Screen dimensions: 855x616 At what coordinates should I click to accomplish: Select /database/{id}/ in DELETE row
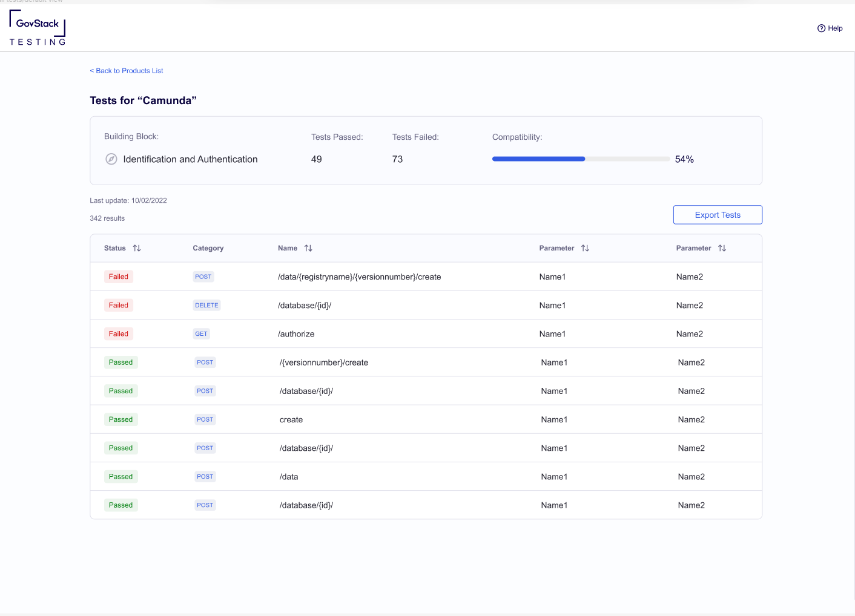[x=305, y=305]
